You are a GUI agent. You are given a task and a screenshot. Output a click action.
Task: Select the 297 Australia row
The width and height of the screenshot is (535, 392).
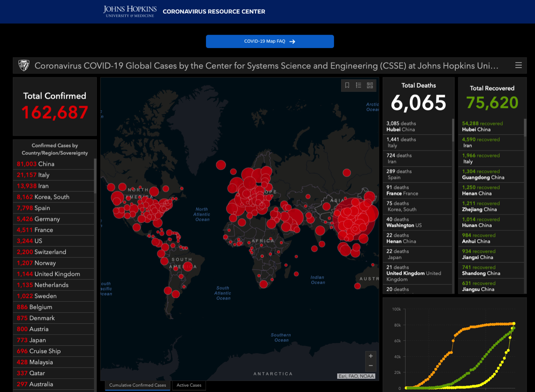(x=53, y=384)
